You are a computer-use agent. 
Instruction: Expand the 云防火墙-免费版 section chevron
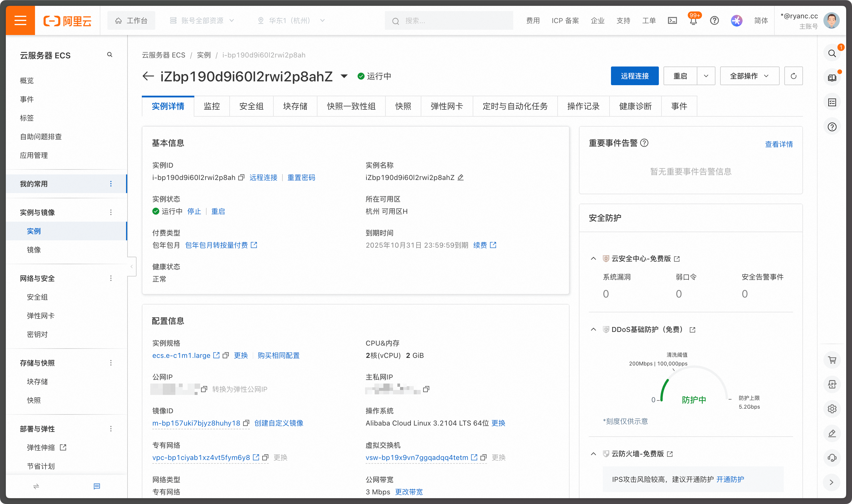[x=594, y=454]
